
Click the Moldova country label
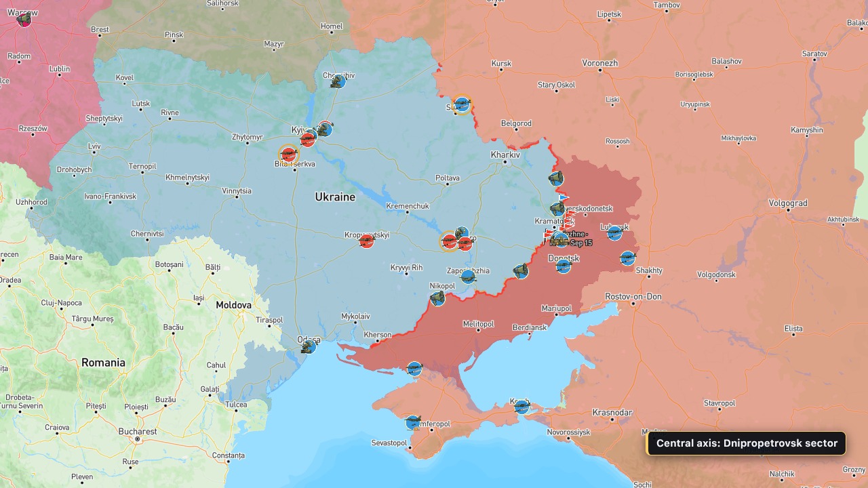click(x=234, y=305)
